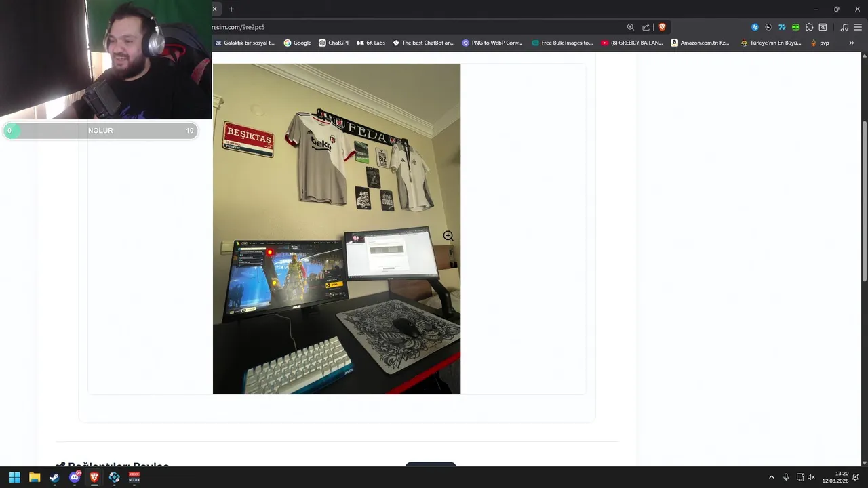Open the Amazon.com.tr bookmark

(x=701, y=43)
